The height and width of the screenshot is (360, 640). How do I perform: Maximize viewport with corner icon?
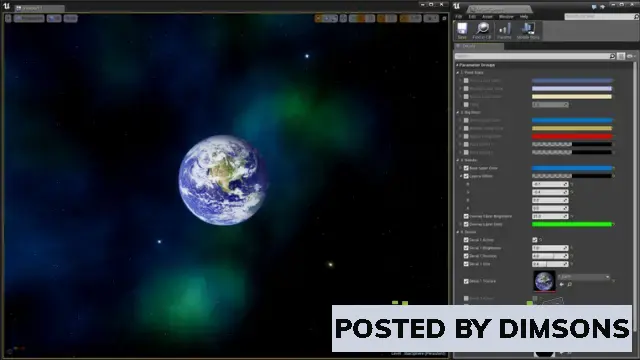pos(444,18)
